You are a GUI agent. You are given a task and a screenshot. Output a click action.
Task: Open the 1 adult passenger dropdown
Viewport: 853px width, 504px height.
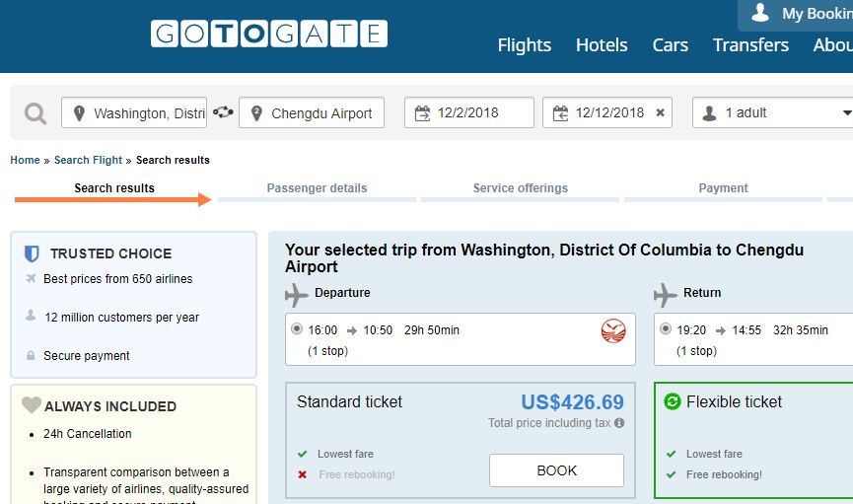(772, 112)
